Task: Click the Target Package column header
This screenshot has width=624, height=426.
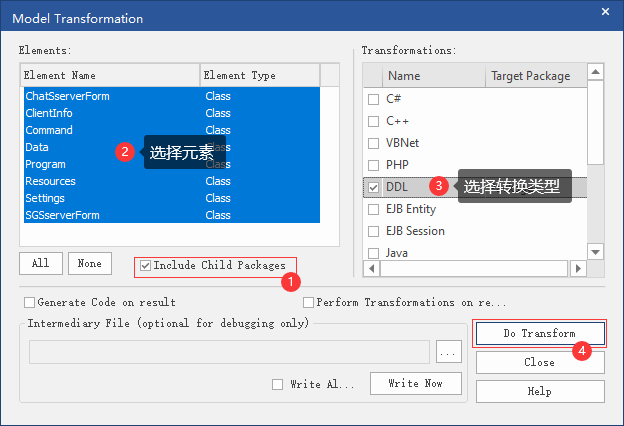Action: coord(536,76)
